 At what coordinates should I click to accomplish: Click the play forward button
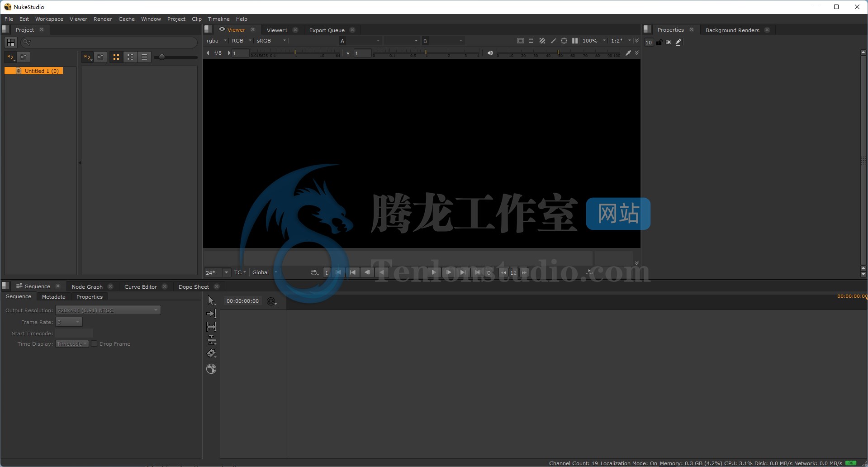[x=433, y=272]
